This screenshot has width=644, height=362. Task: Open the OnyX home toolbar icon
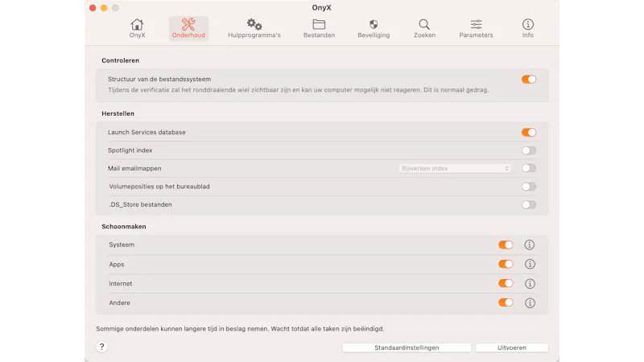coord(137,25)
